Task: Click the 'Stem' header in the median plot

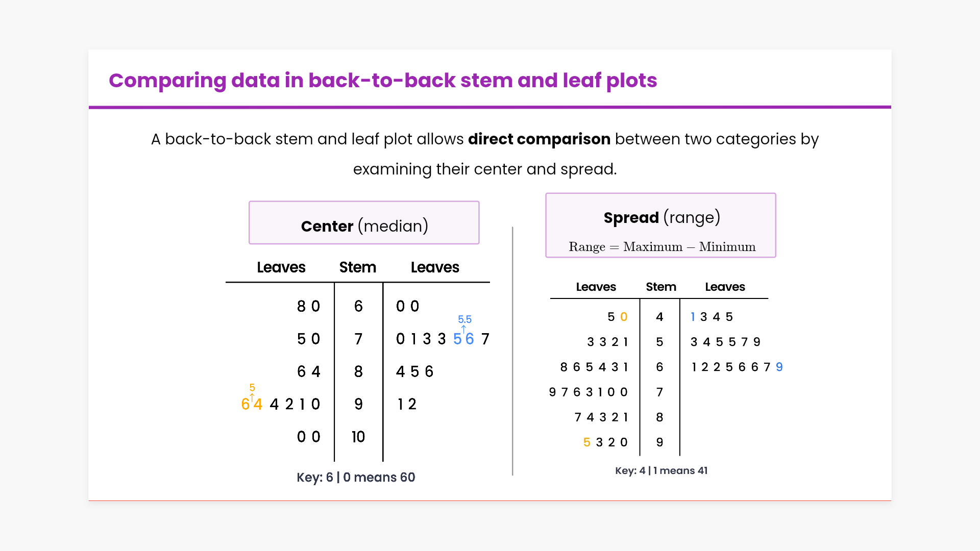Action: (357, 267)
